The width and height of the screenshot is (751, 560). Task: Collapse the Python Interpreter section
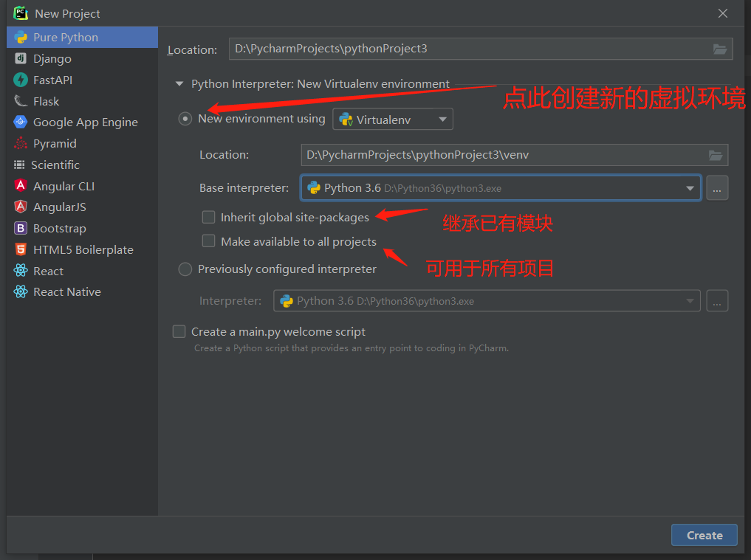click(x=179, y=84)
